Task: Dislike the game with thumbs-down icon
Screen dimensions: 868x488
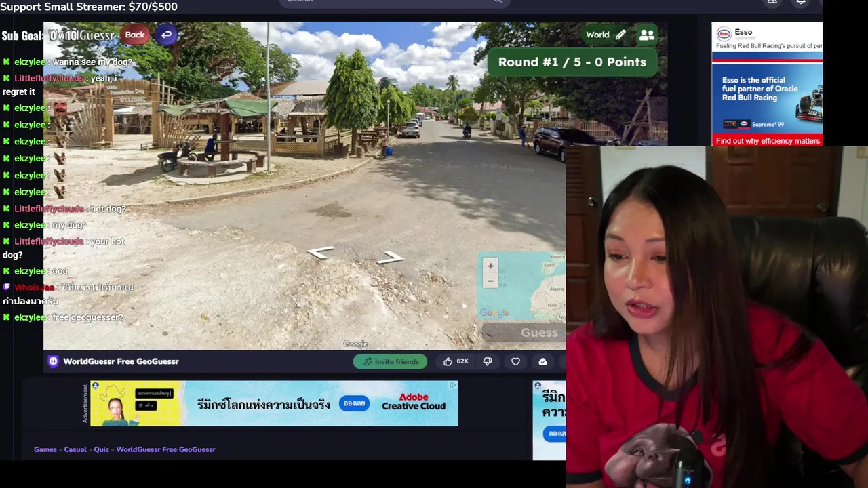Action: [x=487, y=361]
